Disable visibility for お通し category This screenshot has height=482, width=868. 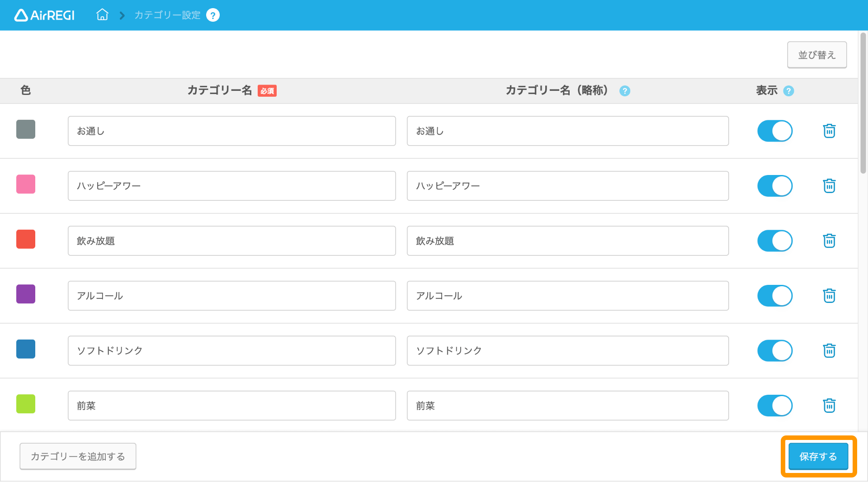pyautogui.click(x=775, y=131)
